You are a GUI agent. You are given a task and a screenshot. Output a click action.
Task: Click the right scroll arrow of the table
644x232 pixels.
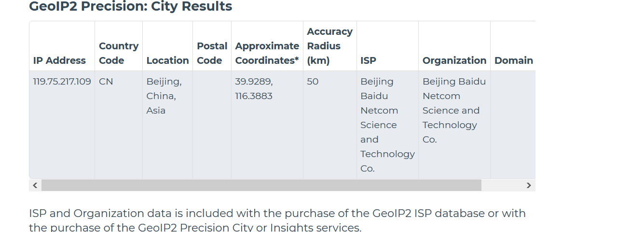point(529,185)
